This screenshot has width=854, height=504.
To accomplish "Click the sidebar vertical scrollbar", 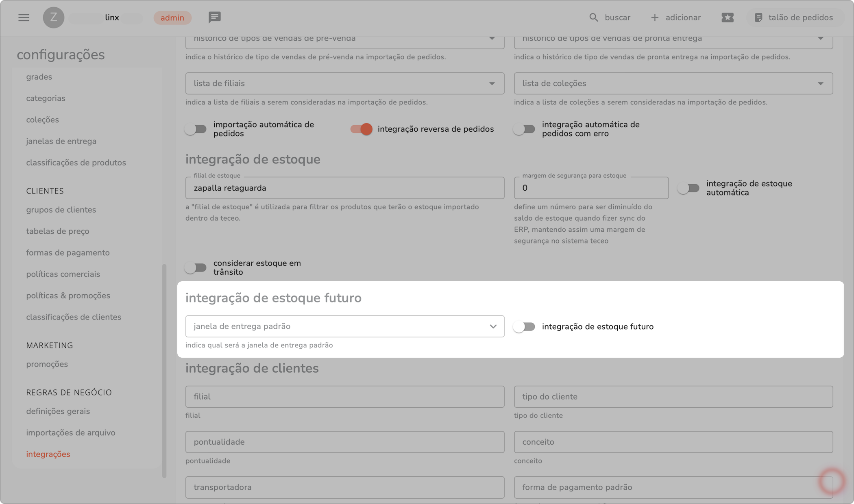I will (164, 370).
